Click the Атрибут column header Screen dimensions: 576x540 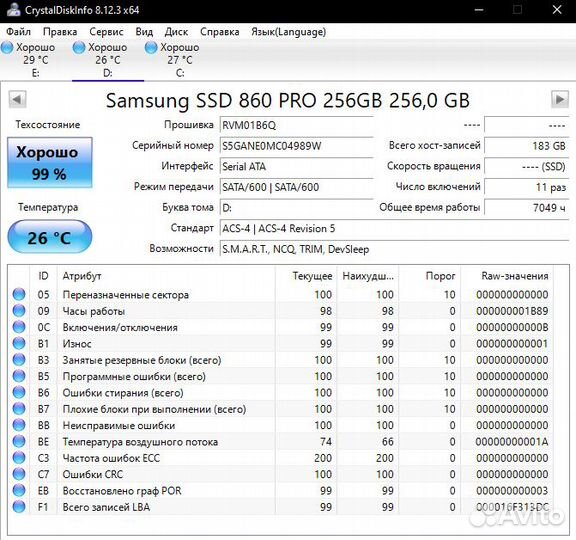click(166, 276)
